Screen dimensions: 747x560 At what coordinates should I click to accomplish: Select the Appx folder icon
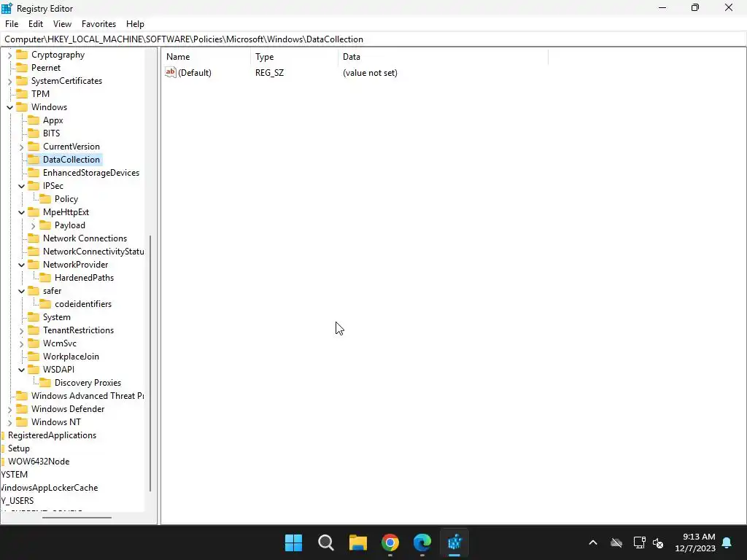pos(34,120)
